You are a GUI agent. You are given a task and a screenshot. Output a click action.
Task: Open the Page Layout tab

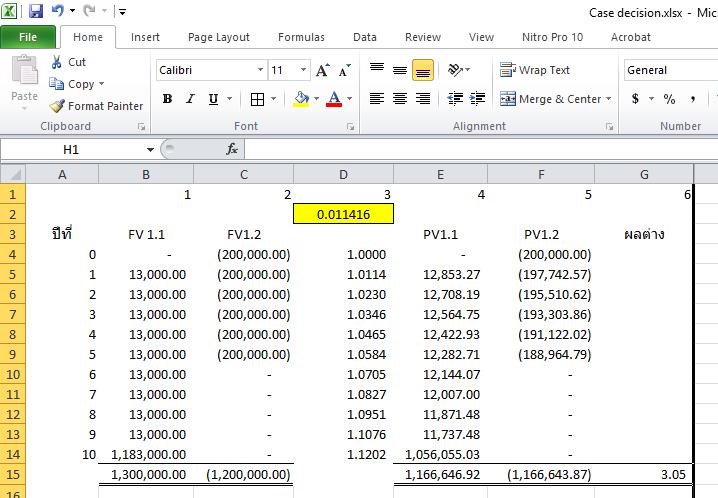tap(219, 37)
